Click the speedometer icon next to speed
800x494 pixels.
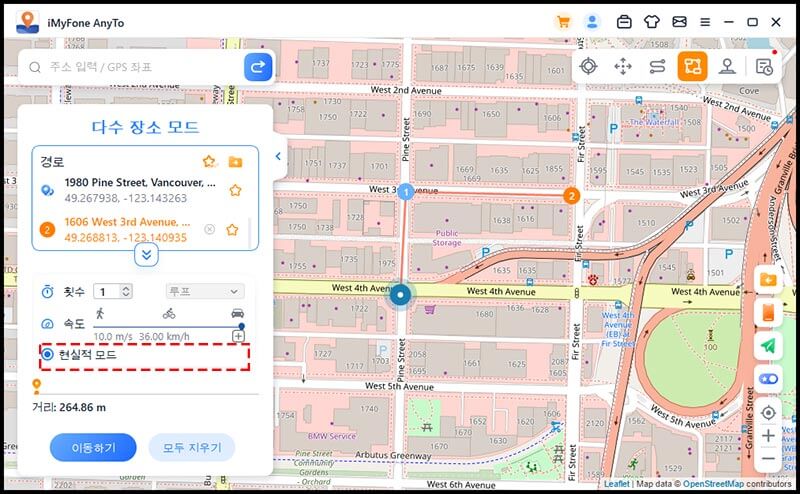(47, 324)
